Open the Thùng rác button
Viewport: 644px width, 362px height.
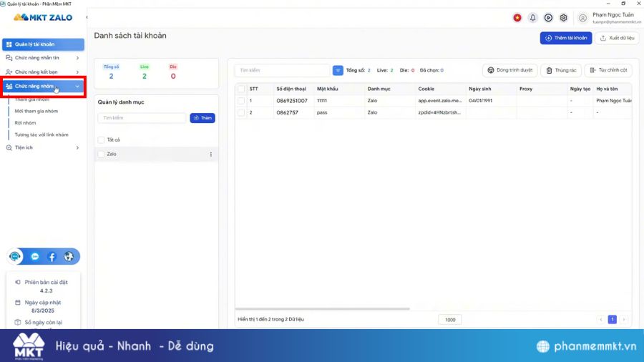[x=561, y=70]
